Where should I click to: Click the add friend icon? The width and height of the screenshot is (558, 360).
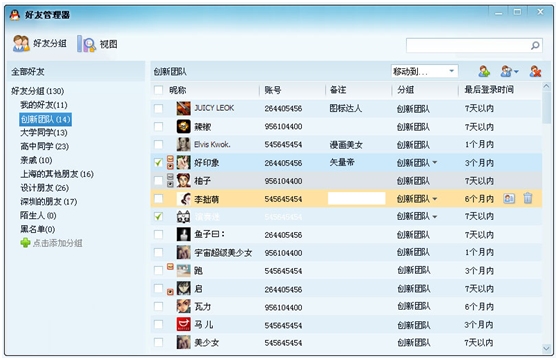point(484,72)
